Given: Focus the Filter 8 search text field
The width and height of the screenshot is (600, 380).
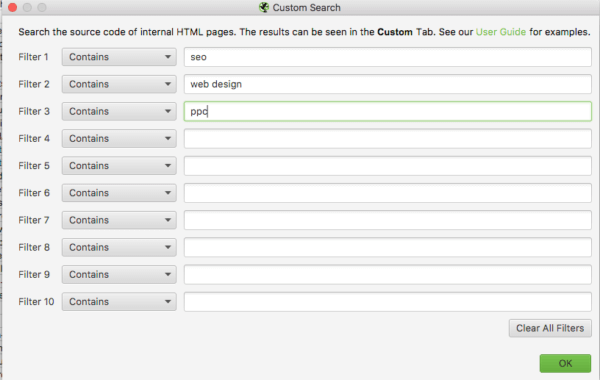Looking at the screenshot, I should click(388, 247).
